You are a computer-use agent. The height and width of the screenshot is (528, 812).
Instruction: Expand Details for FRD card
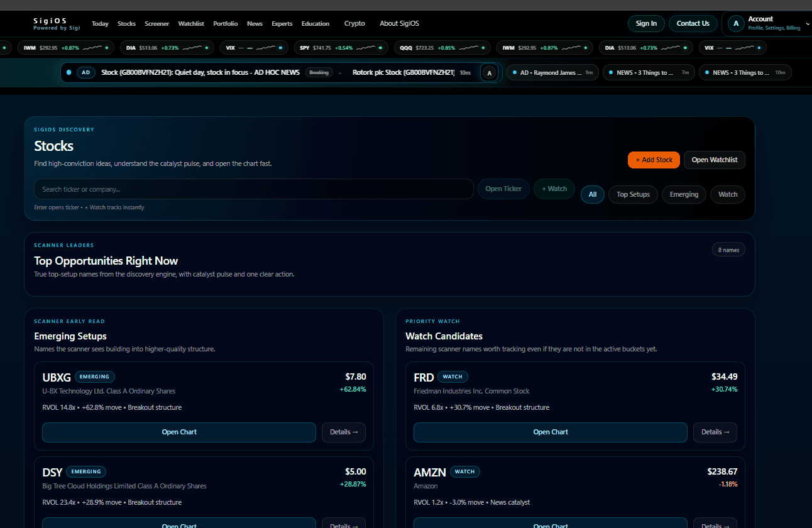[x=715, y=432]
